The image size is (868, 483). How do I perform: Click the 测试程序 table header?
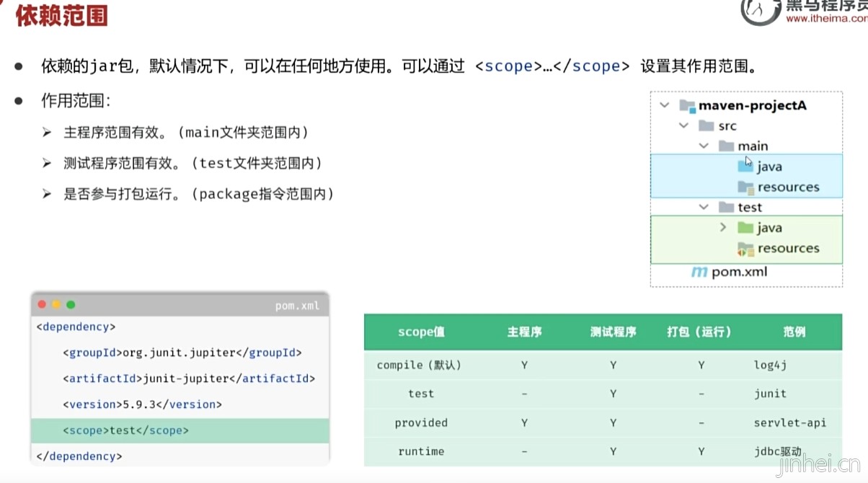613,332
